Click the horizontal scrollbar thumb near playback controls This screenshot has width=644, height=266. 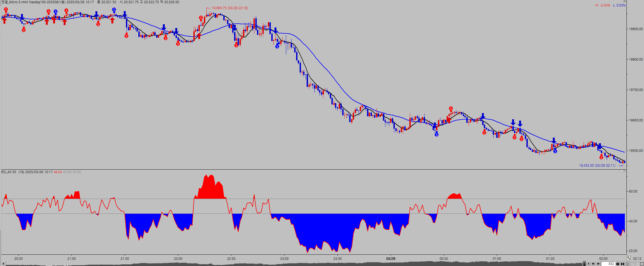(x=584, y=264)
